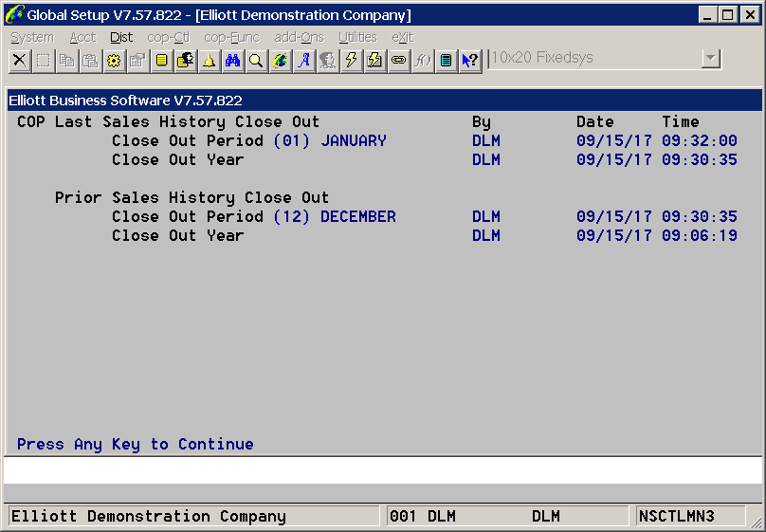Click the copy pages toolbar icon

point(67,61)
